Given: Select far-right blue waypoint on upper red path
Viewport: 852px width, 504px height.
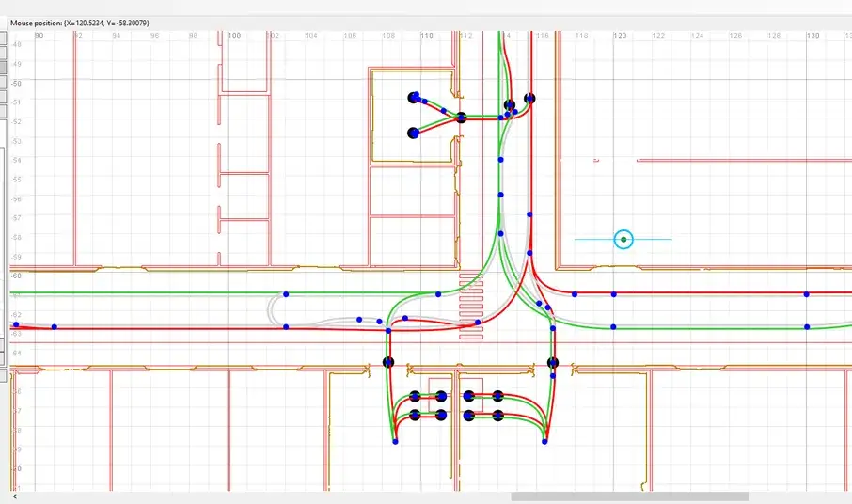Looking at the screenshot, I should point(807,294).
